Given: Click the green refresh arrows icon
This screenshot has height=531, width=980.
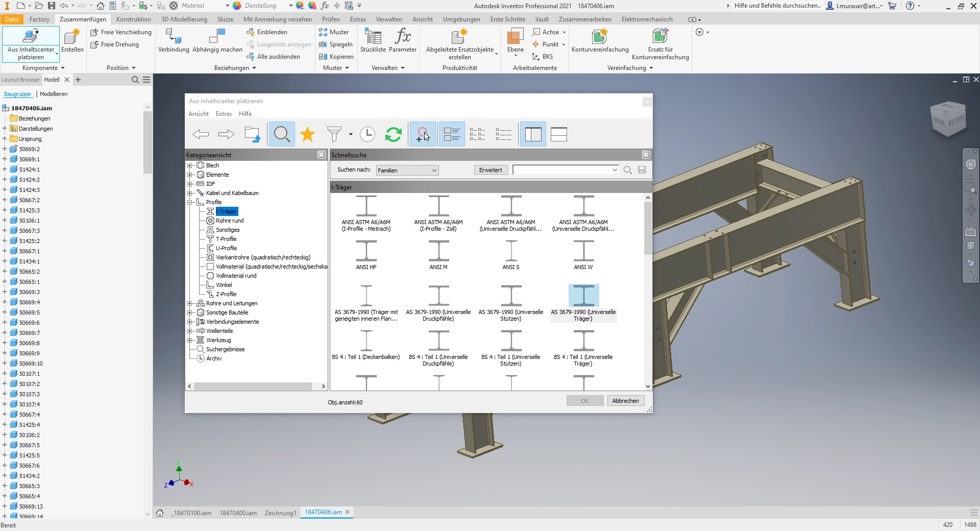Looking at the screenshot, I should coord(393,134).
